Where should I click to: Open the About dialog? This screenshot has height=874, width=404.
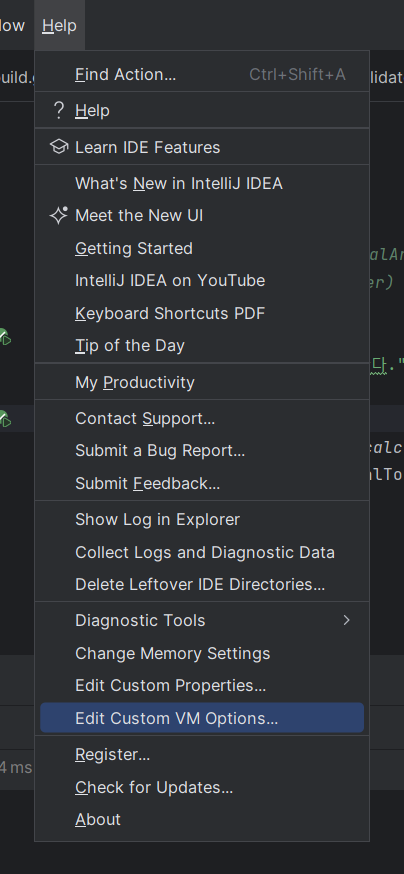tap(202, 819)
